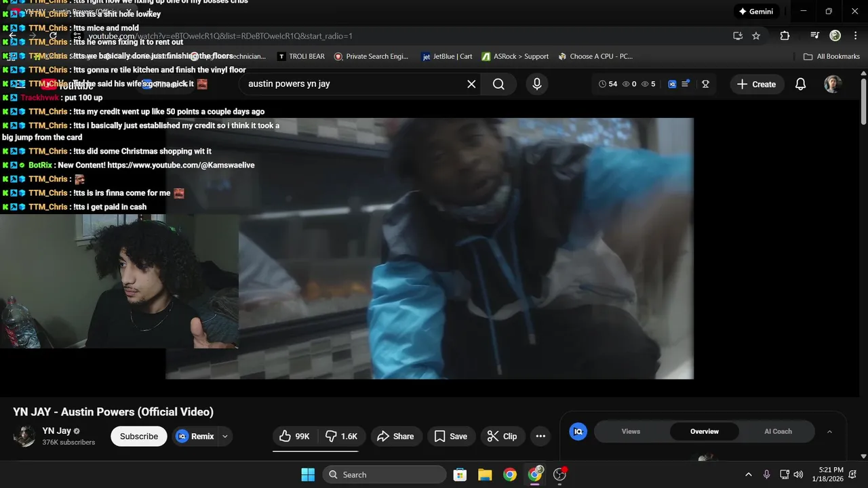Open YouTube notifications bell

800,84
